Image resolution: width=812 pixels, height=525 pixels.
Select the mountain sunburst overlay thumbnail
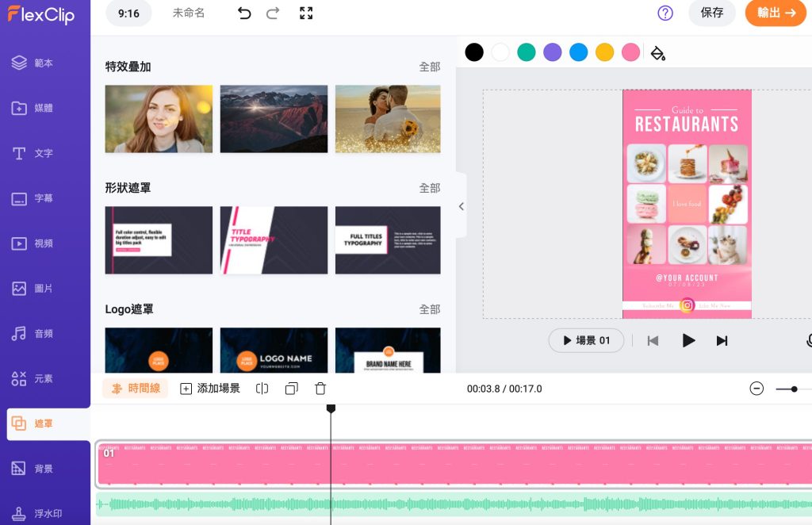tap(274, 119)
